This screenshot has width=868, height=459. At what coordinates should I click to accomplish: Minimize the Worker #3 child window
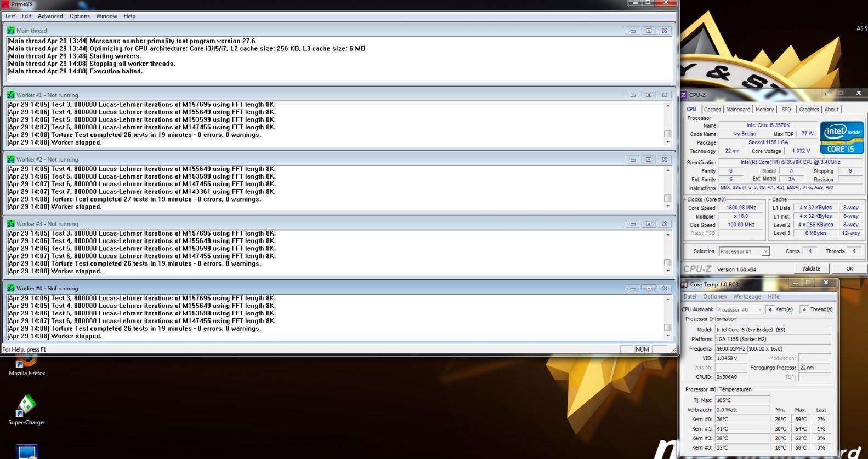(x=633, y=223)
